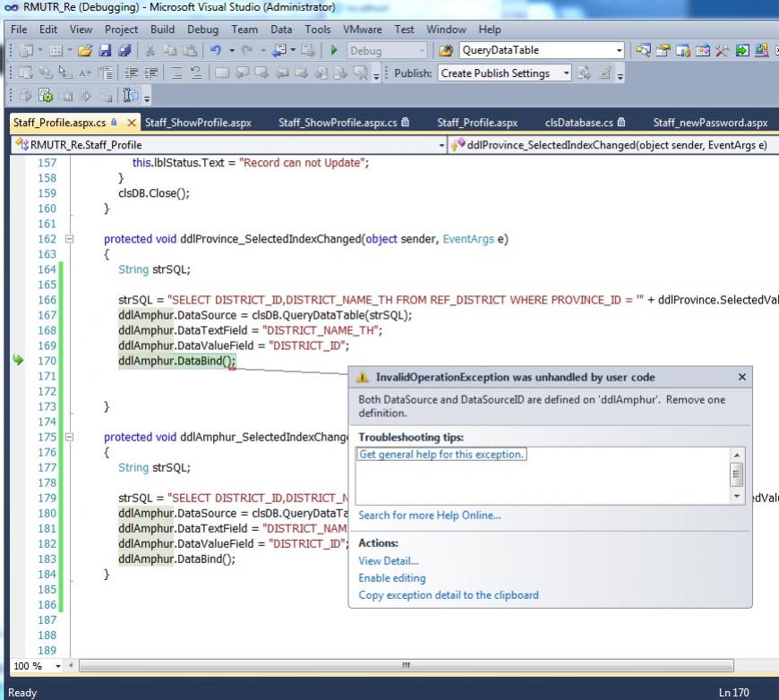This screenshot has height=700, width=779.
Task: Switch to the Staff_ShowProfile.aspx tab
Action: point(198,123)
